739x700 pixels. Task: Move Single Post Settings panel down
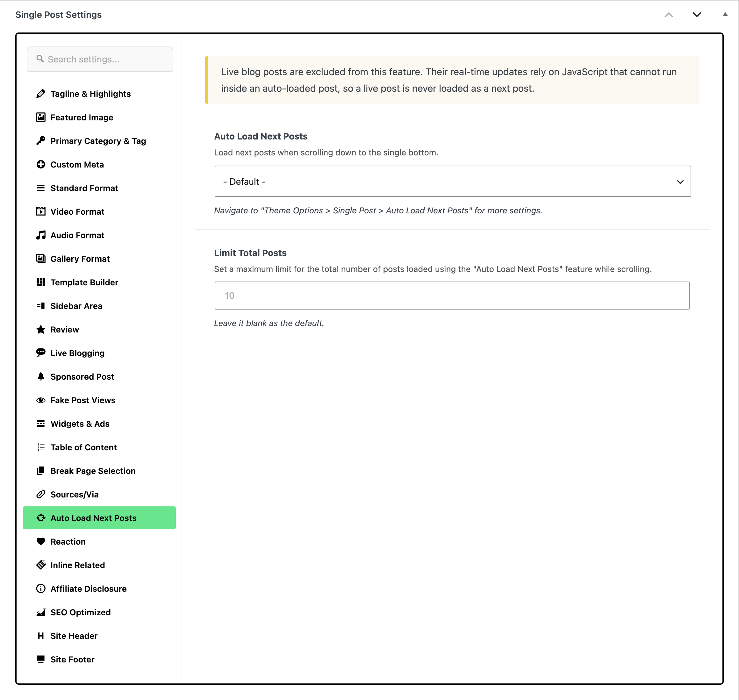tap(696, 15)
